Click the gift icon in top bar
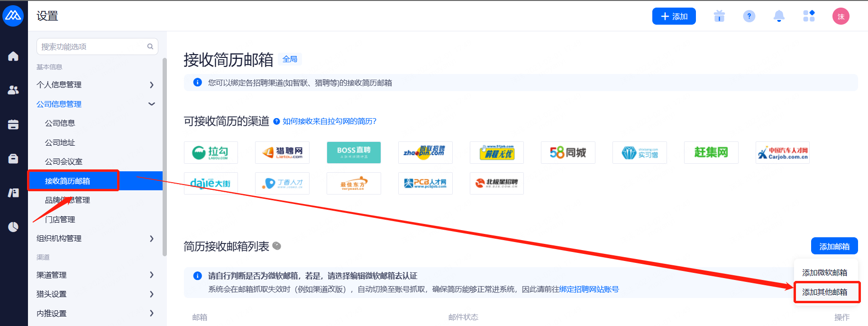868x326 pixels. [x=719, y=16]
